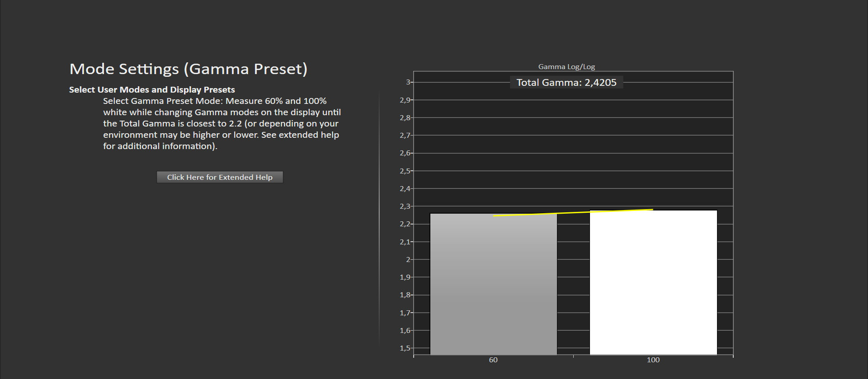Click the 'Click Here for Extended Help' button
Screen dimensions: 868x379
pyautogui.click(x=220, y=177)
